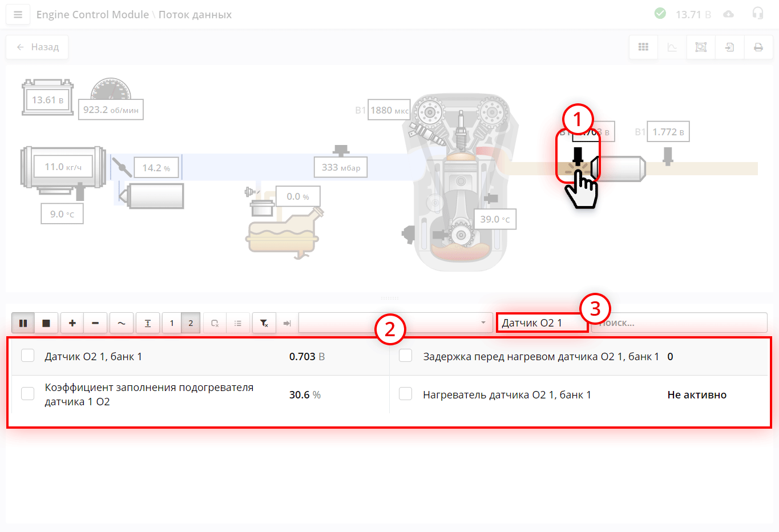This screenshot has height=532, width=779.
Task: Click the headset support icon
Action: pyautogui.click(x=757, y=14)
